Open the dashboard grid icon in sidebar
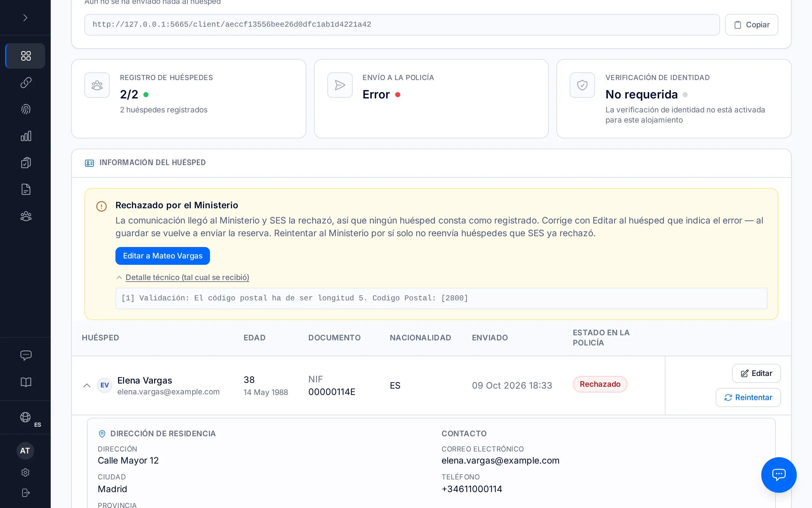This screenshot has width=812, height=508. click(x=25, y=56)
